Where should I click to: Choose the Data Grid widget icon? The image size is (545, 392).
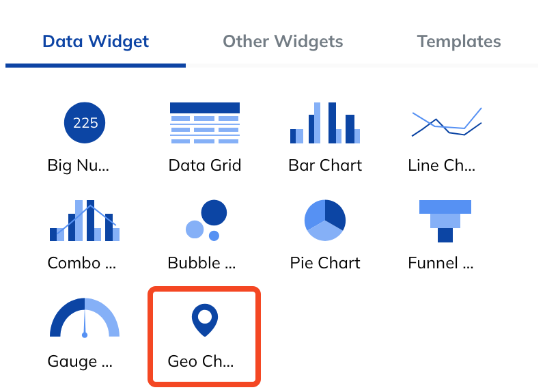click(x=205, y=123)
